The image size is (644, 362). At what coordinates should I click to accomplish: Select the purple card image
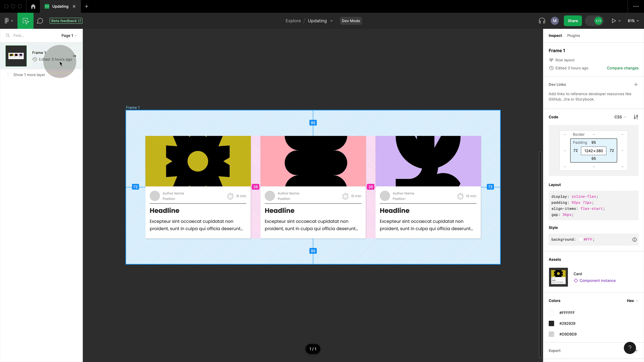point(428,161)
